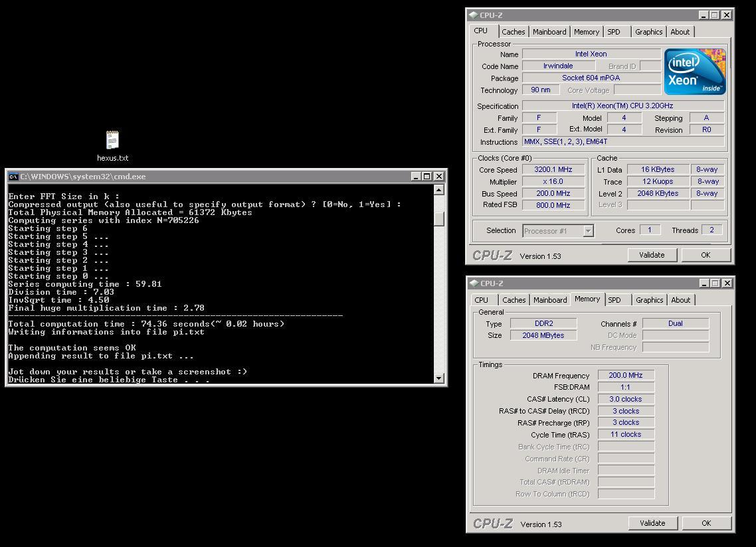This screenshot has height=547, width=756.
Task: Click Validate in the lower CPU-Z window
Action: point(652,523)
